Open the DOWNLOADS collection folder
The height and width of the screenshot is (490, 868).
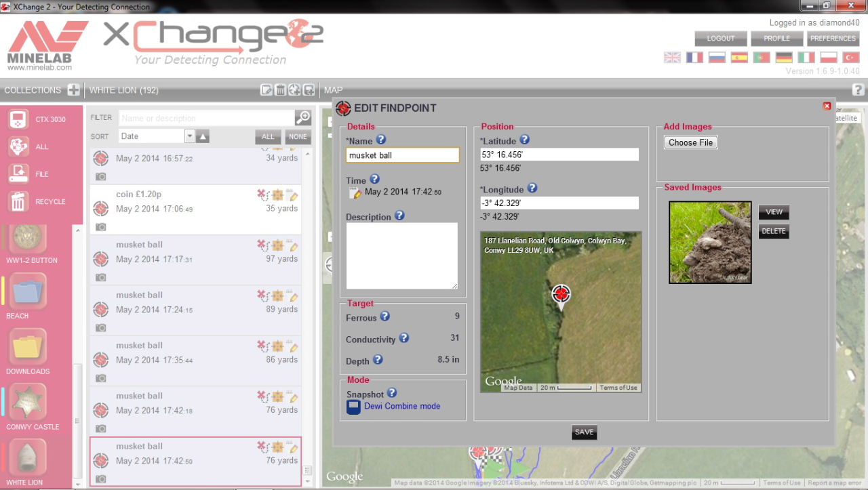tap(28, 348)
